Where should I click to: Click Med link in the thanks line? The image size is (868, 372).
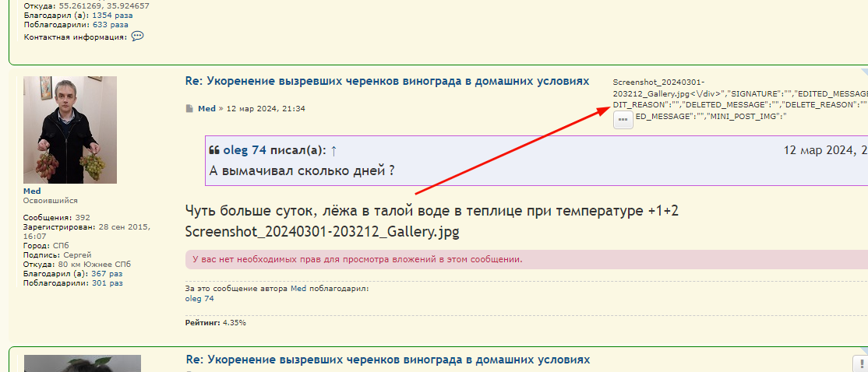point(299,288)
